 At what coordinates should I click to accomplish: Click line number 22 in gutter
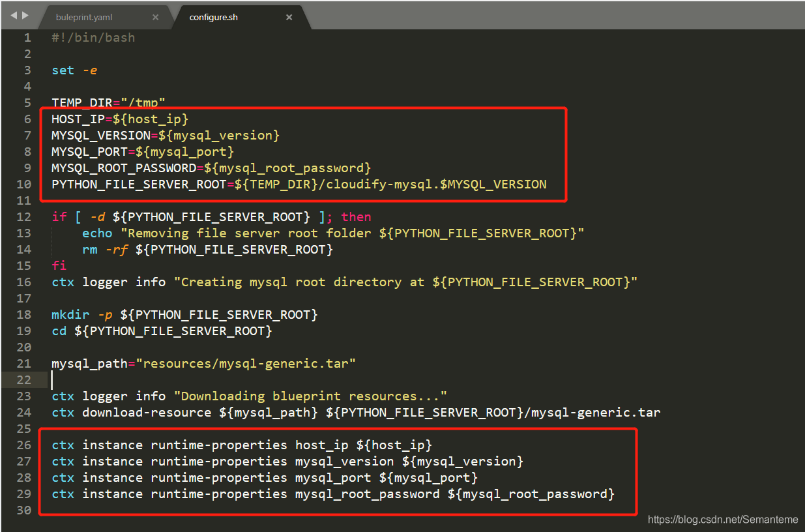click(23, 380)
